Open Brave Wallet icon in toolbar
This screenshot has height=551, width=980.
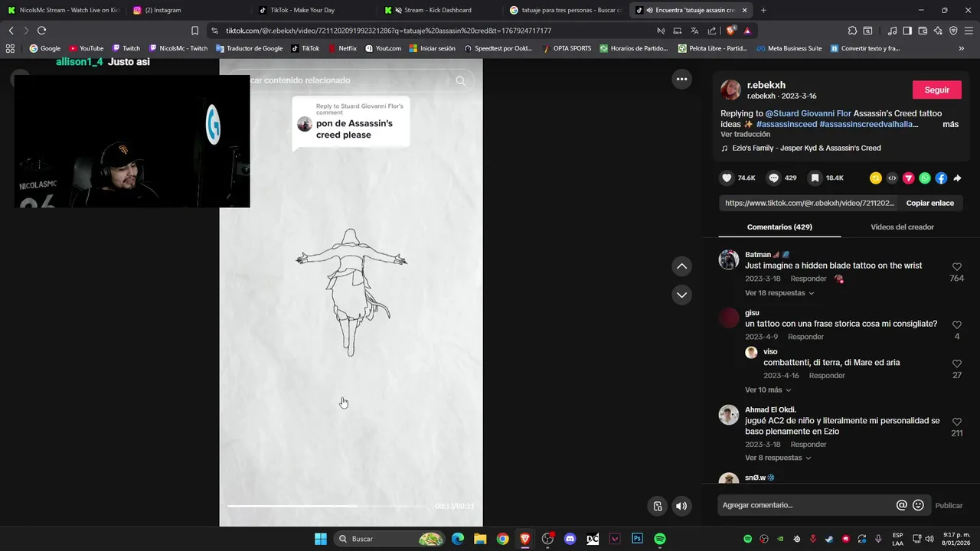click(x=923, y=31)
